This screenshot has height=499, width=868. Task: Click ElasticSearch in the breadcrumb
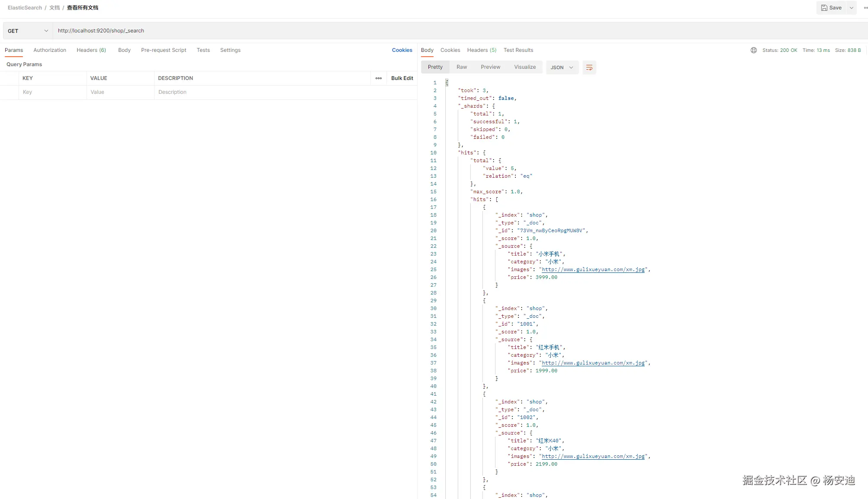click(25, 8)
